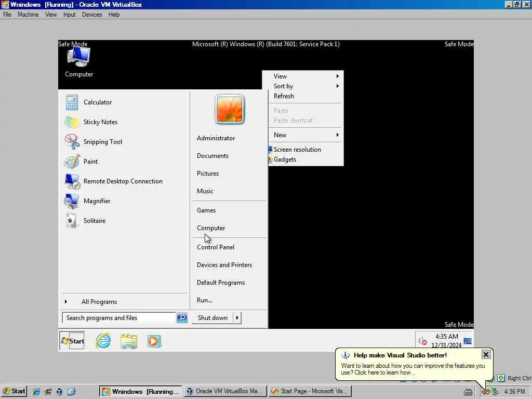Screen dimensions: 532x399
Task: Click the orange flower user account picture
Action: (229, 109)
